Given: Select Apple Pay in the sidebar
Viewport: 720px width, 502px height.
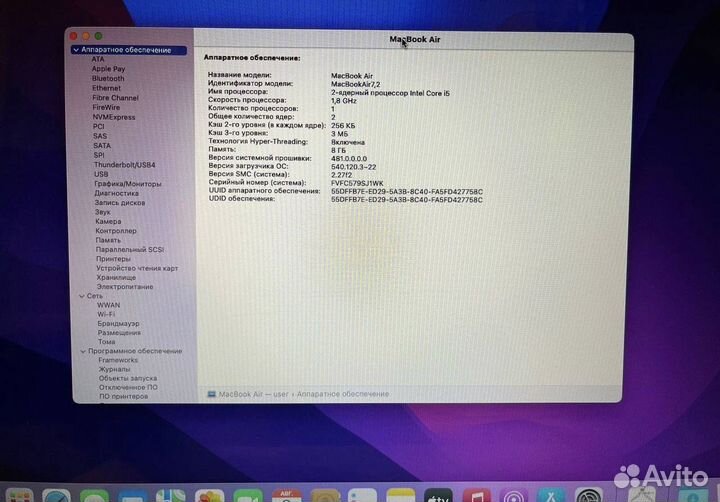Looking at the screenshot, I should [x=108, y=69].
